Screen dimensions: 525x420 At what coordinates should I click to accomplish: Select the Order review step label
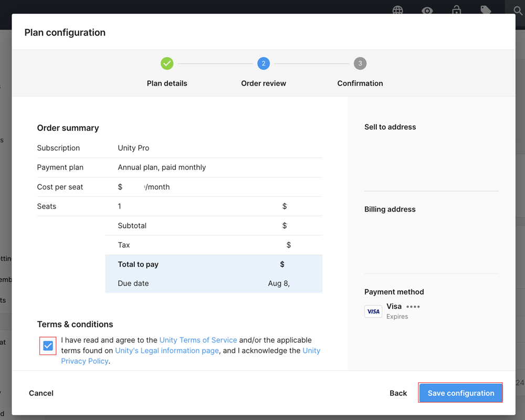tap(264, 83)
